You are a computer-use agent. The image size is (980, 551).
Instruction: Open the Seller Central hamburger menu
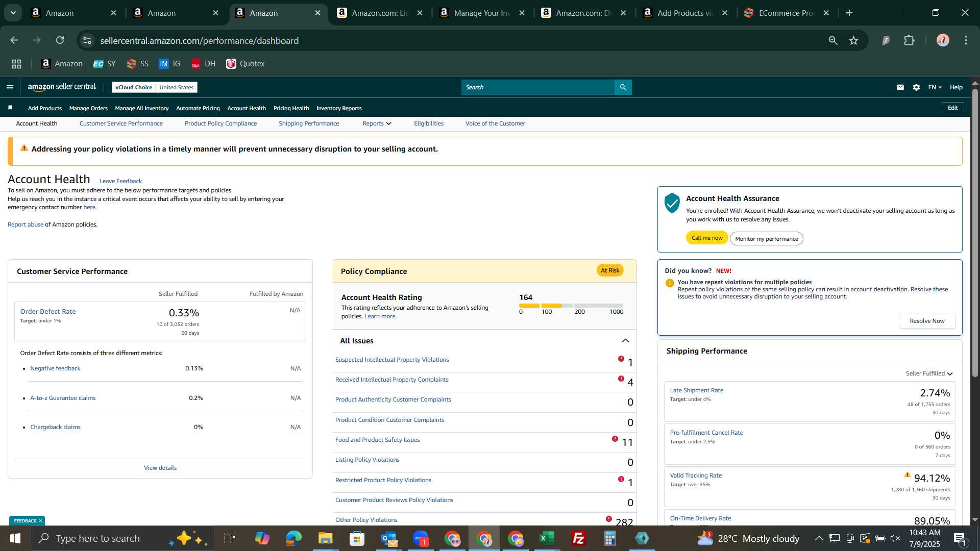[10, 87]
